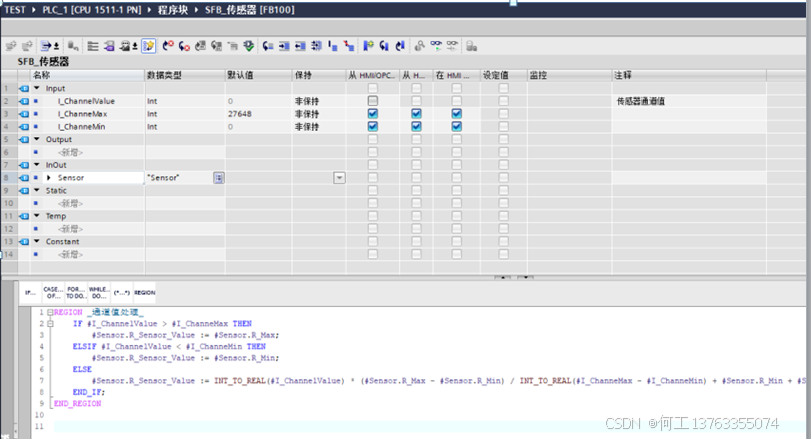
Task: Collapse the Static section
Action: click(37, 190)
